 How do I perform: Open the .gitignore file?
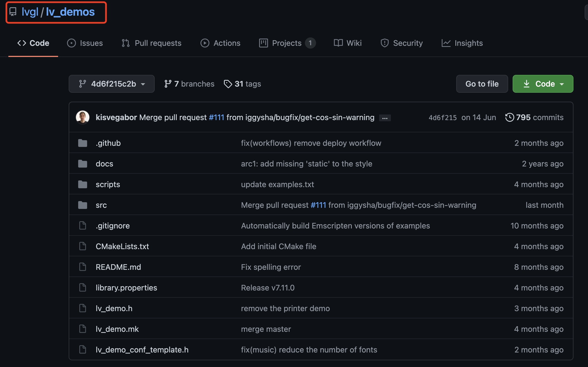[113, 226]
